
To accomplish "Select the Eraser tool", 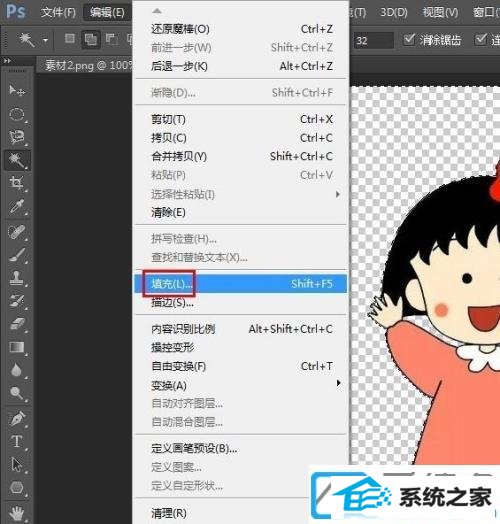I will [x=17, y=323].
